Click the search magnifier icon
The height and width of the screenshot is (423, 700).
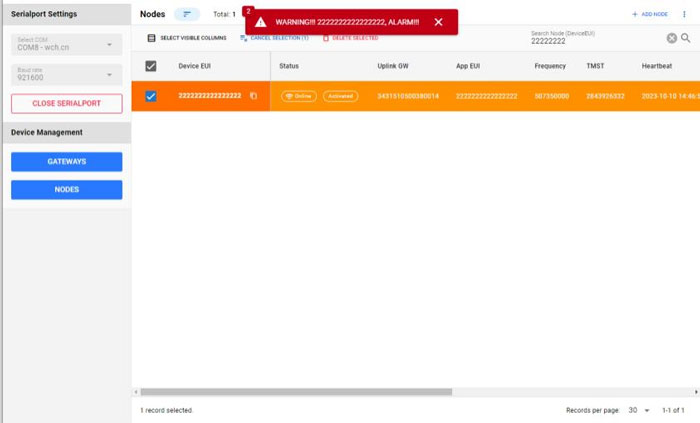coord(686,38)
